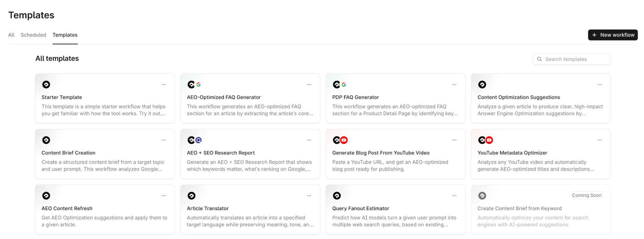Click the app icon on YouTube Metadata Optimizer card

click(482, 140)
